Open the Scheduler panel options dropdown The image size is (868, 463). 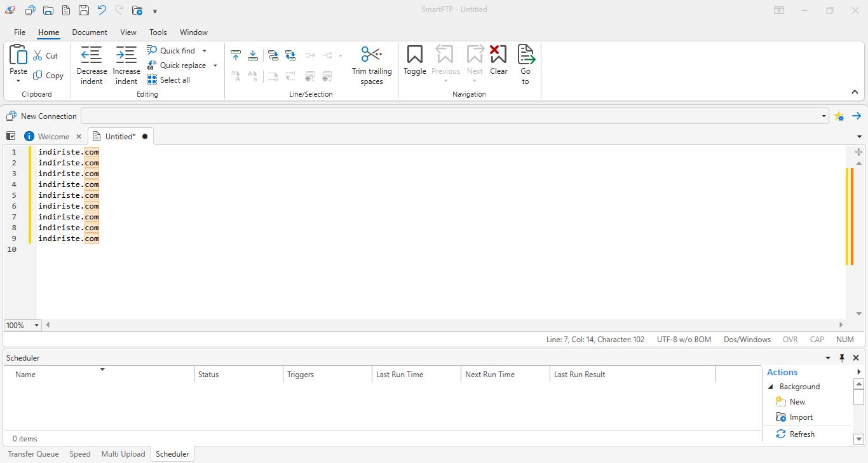tap(828, 358)
